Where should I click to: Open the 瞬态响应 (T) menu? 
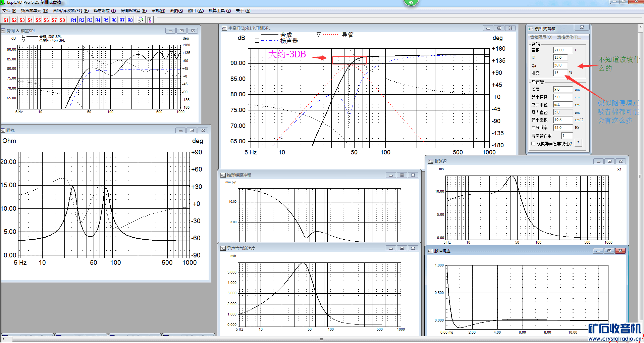pyautogui.click(x=105, y=11)
